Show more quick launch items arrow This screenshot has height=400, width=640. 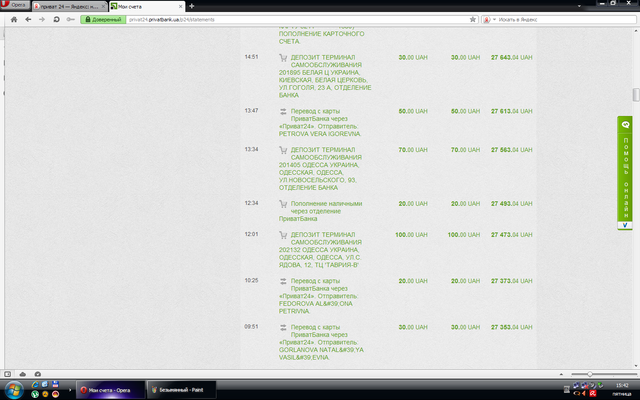pyautogui.click(x=70, y=390)
